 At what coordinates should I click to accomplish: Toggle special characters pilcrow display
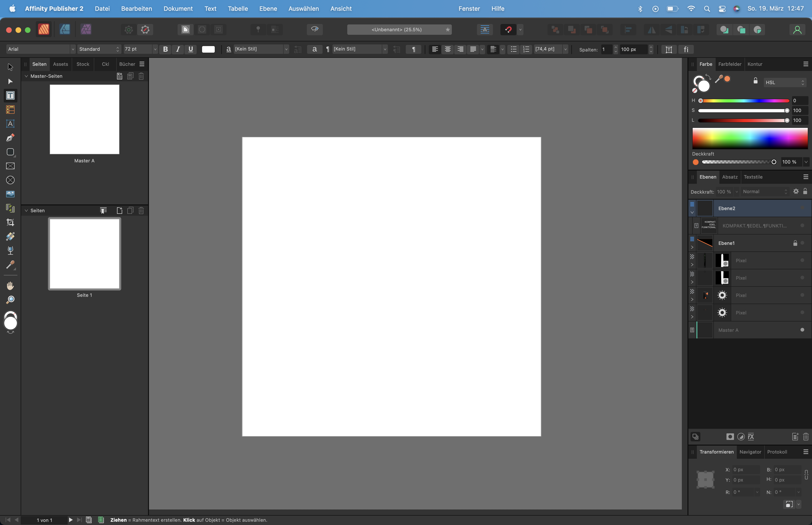(x=413, y=49)
